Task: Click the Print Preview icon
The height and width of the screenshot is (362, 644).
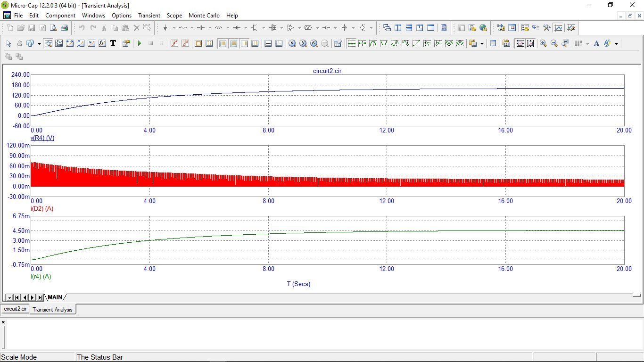Action: click(x=53, y=28)
